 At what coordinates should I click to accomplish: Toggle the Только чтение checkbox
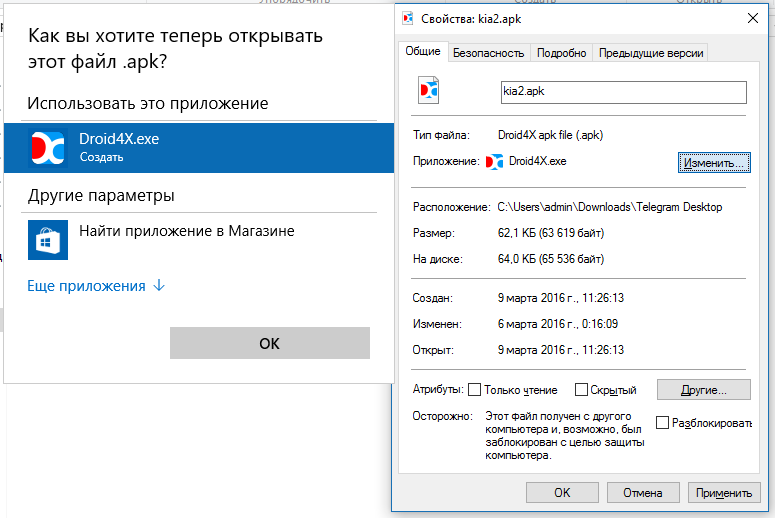[x=474, y=389]
